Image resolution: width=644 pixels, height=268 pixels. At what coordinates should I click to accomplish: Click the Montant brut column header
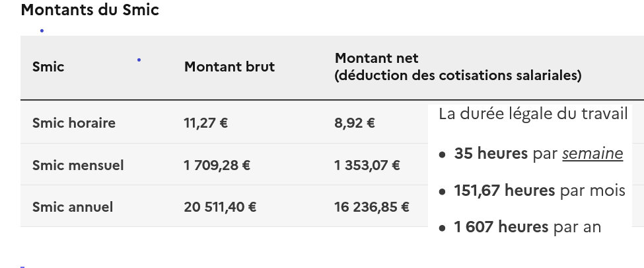tap(229, 67)
